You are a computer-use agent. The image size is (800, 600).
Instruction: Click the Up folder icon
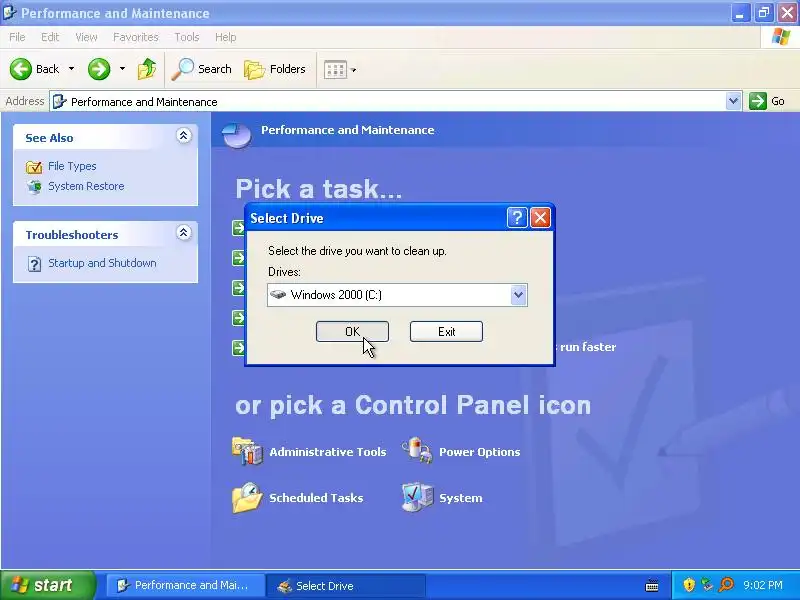pyautogui.click(x=147, y=69)
